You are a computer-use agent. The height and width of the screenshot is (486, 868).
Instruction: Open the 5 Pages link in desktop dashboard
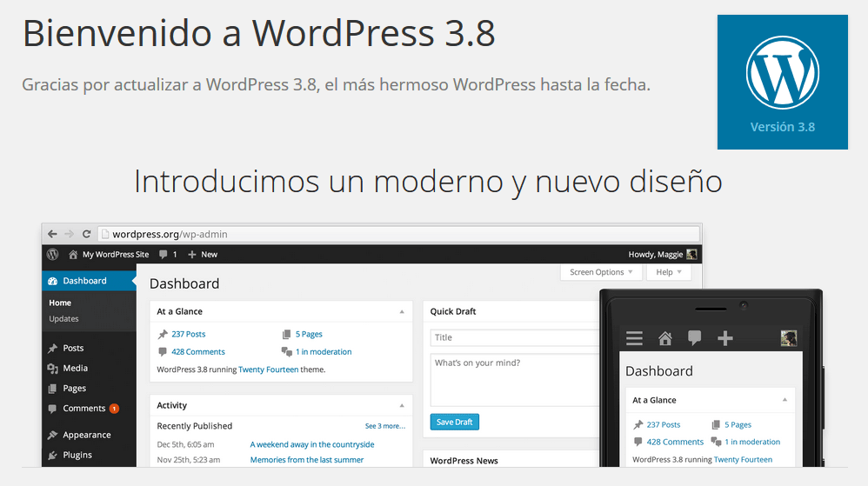coord(309,335)
